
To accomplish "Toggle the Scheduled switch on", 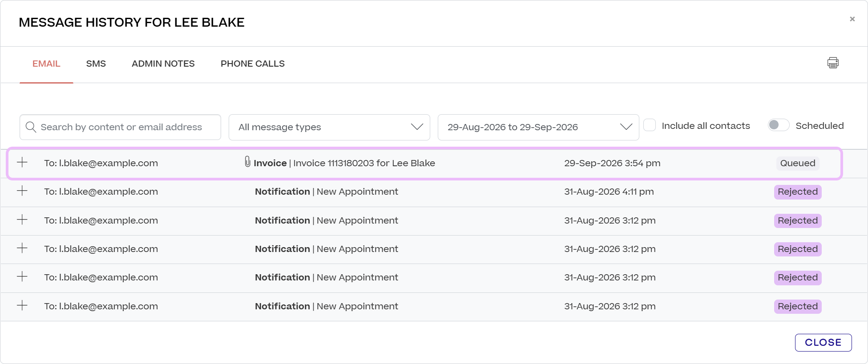I will (779, 125).
